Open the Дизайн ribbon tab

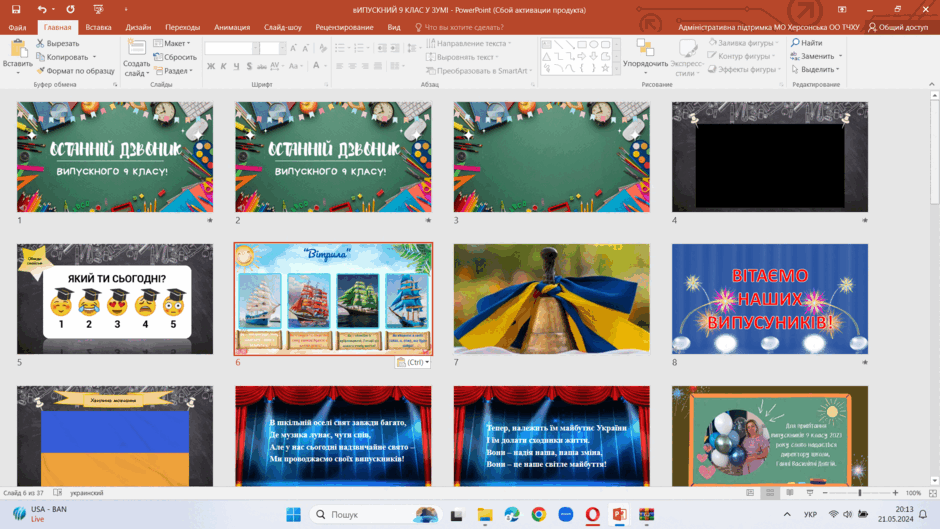138,27
